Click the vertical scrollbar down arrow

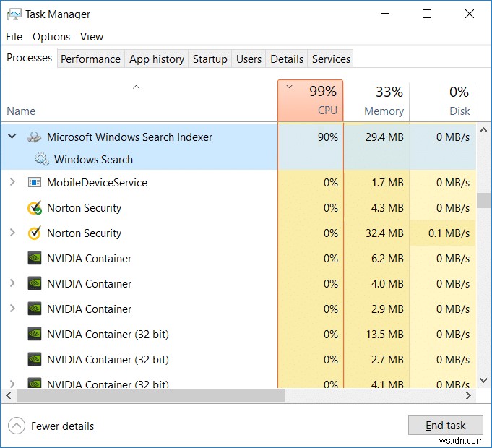point(483,380)
